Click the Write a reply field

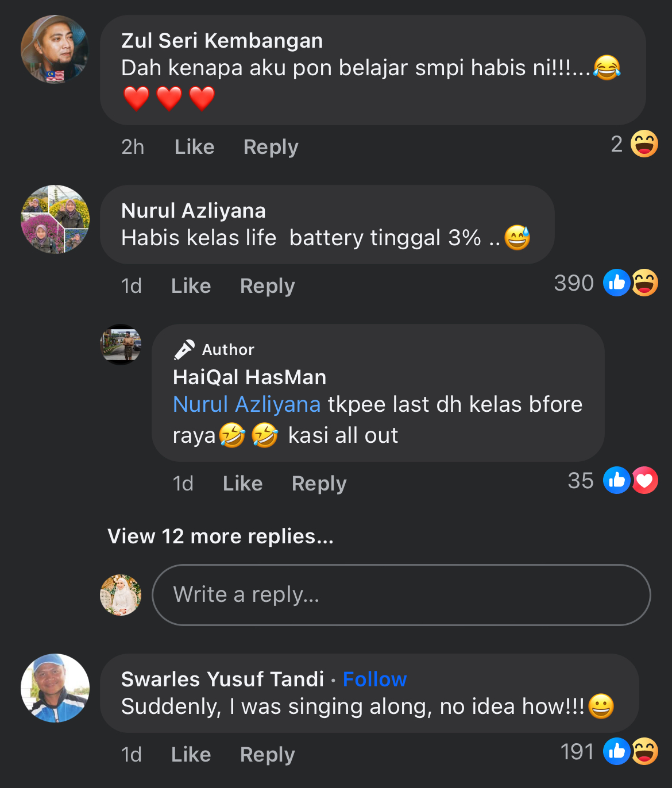401,595
